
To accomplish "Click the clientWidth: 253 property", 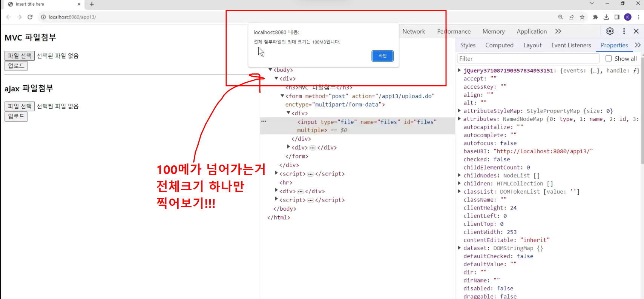I will tap(490, 232).
